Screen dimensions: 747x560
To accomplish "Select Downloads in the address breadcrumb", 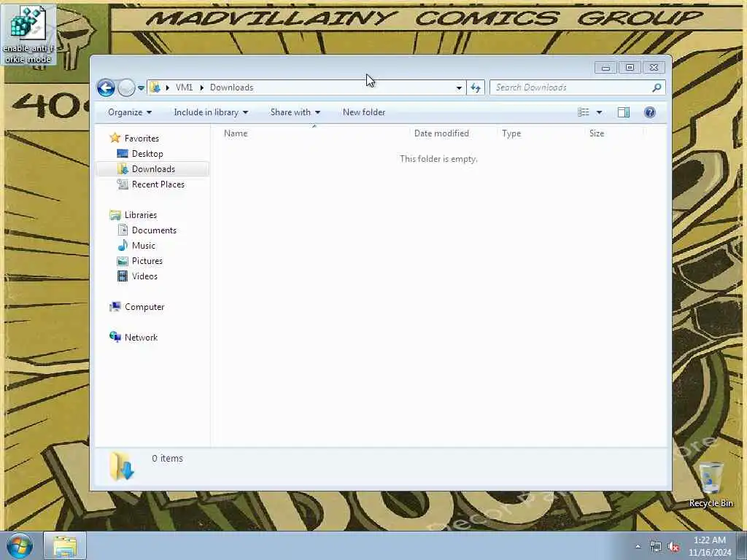I will pyautogui.click(x=231, y=87).
